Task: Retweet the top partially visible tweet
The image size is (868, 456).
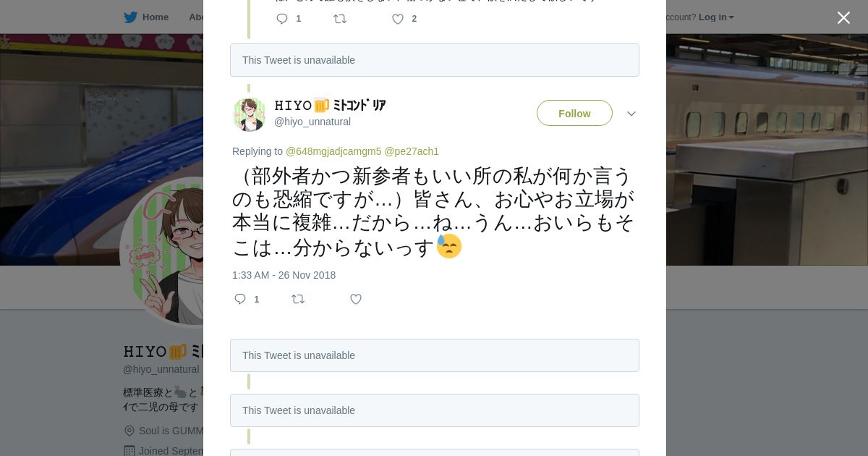Action: [x=340, y=19]
